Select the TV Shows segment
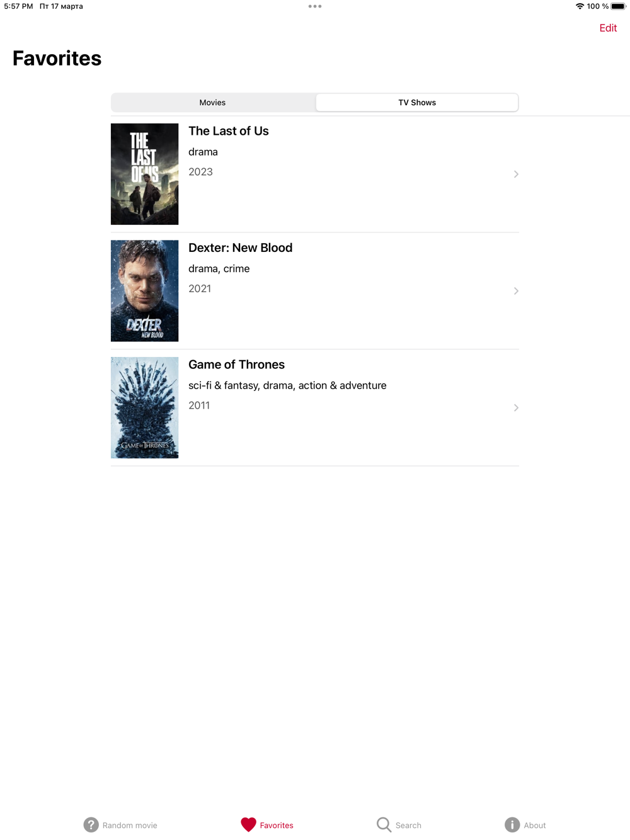 pos(417,103)
